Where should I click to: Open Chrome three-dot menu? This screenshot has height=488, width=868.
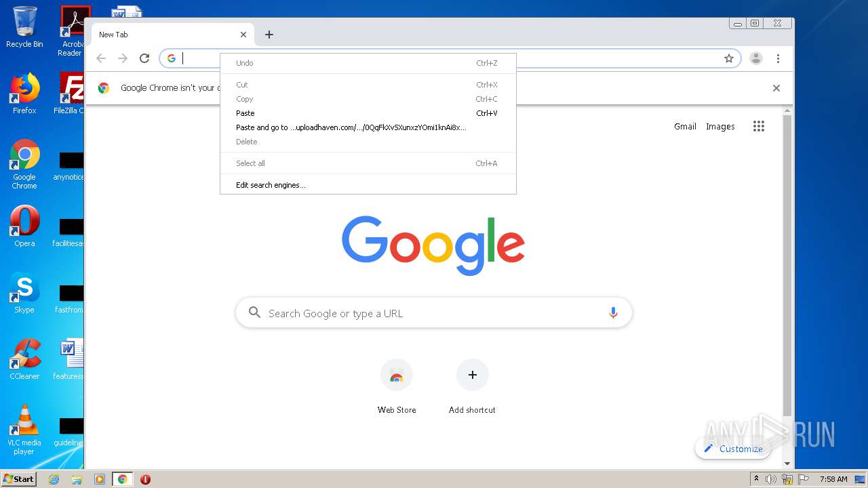tap(778, 58)
